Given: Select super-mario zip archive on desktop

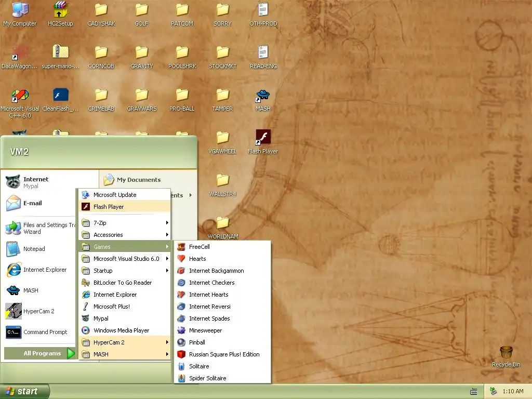Looking at the screenshot, I should (x=60, y=57).
